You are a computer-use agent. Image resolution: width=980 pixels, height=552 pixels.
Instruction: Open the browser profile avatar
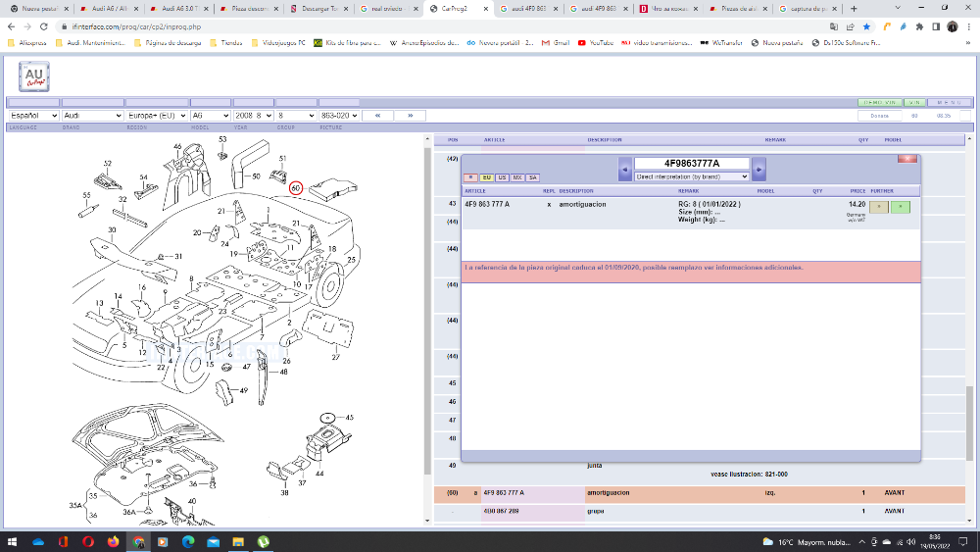pyautogui.click(x=953, y=26)
